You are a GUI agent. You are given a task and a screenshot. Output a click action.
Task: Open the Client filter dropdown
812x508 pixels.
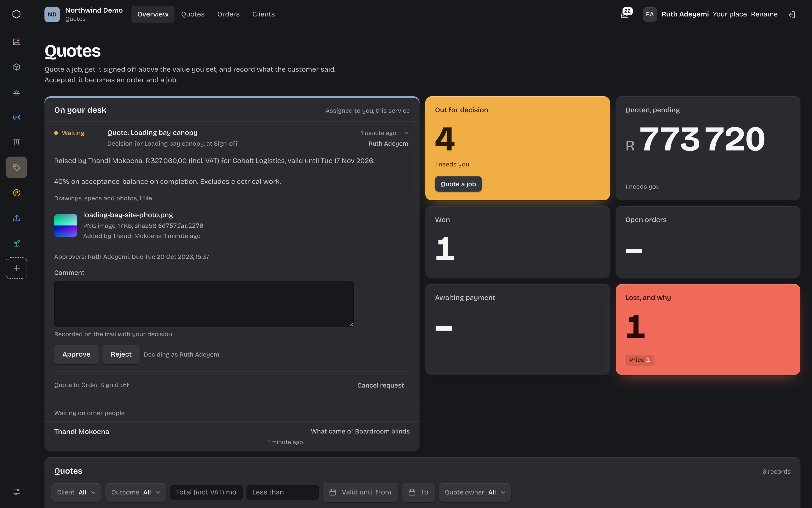click(76, 492)
